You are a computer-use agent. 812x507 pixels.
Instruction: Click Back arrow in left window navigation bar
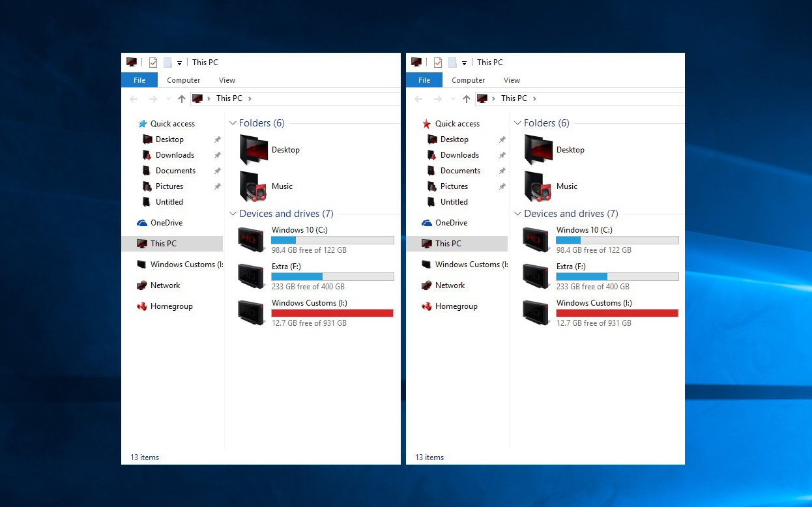134,99
